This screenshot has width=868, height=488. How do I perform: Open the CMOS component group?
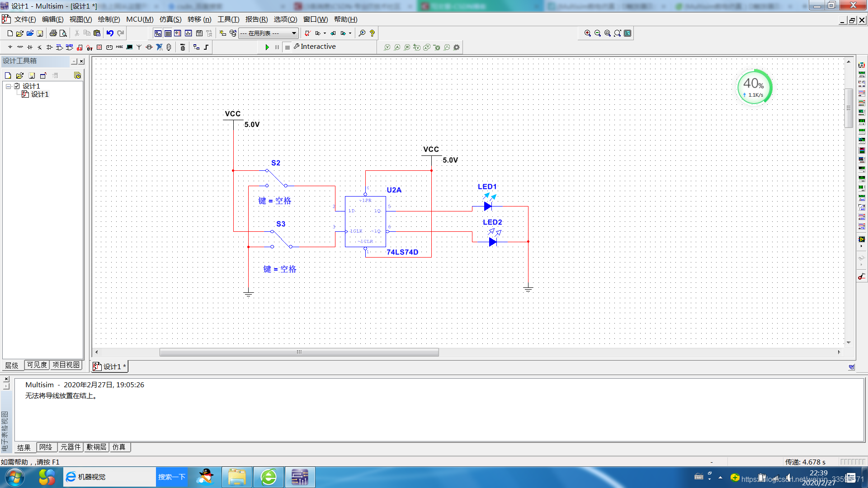tap(70, 47)
